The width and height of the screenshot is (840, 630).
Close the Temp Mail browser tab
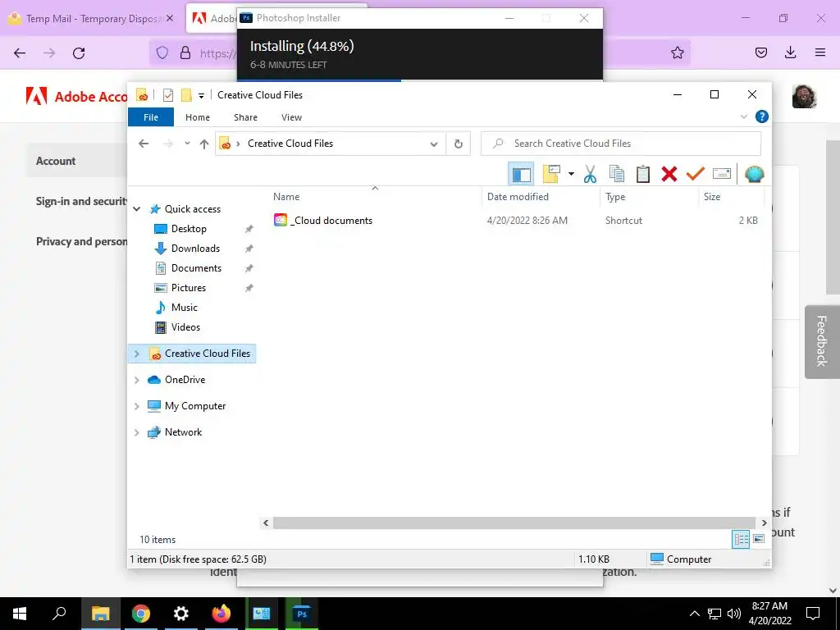click(x=170, y=19)
